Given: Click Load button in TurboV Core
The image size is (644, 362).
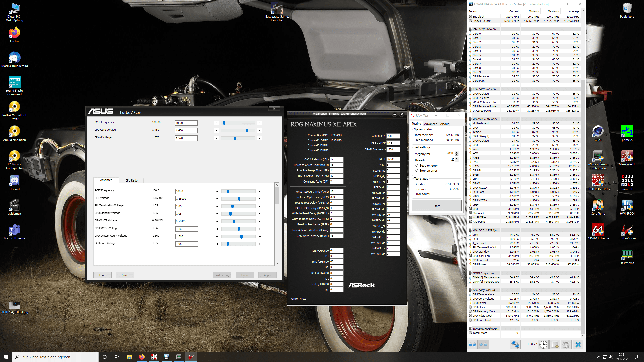Looking at the screenshot, I should 102,275.
